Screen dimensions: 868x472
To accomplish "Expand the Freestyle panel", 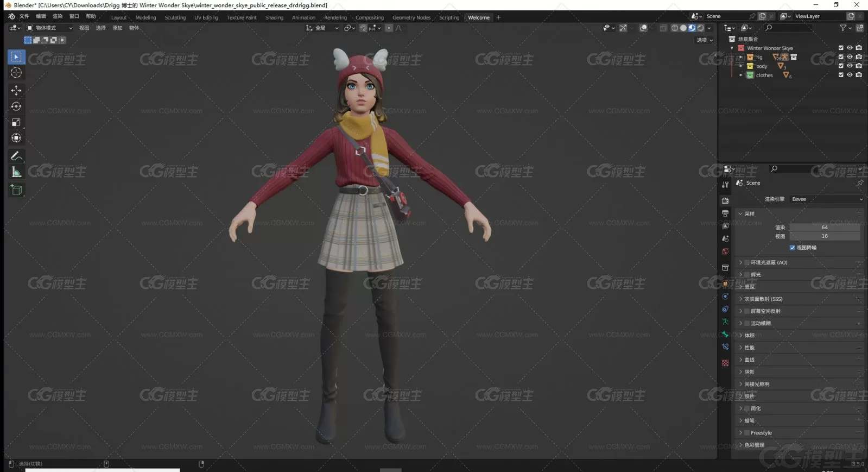I will coord(740,433).
